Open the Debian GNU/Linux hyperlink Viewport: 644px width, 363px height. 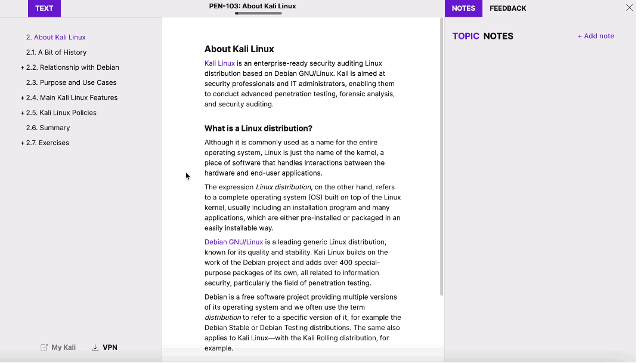click(x=233, y=242)
